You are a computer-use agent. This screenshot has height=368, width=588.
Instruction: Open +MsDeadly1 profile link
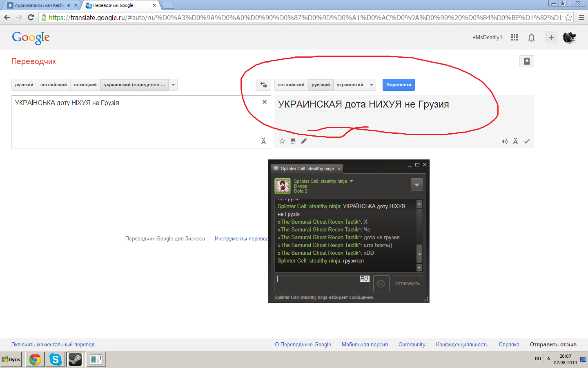[x=487, y=37]
